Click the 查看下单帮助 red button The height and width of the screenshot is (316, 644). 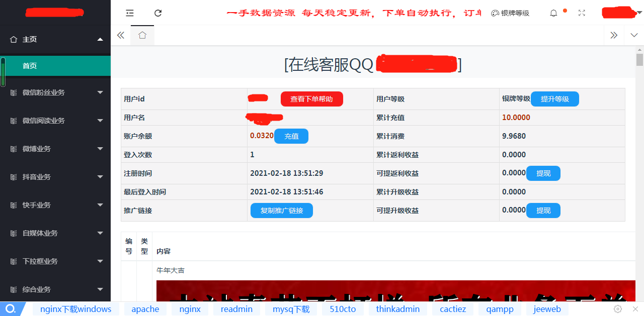311,99
